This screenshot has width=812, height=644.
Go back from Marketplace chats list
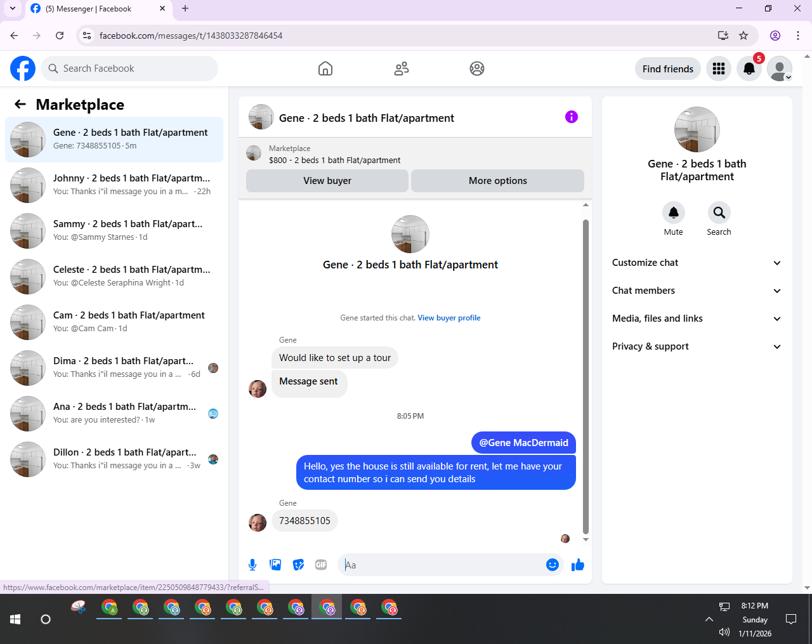20,104
